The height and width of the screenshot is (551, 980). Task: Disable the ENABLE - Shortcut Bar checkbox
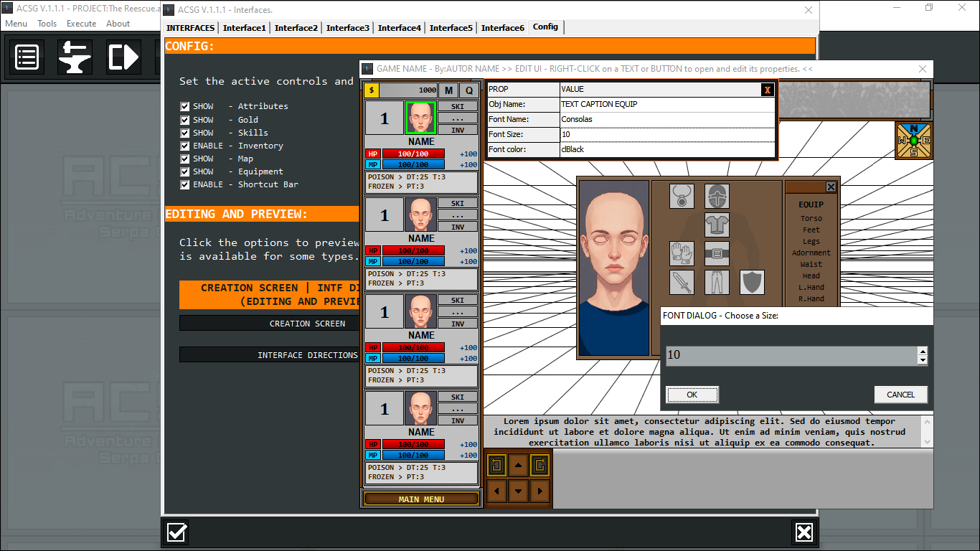click(185, 184)
